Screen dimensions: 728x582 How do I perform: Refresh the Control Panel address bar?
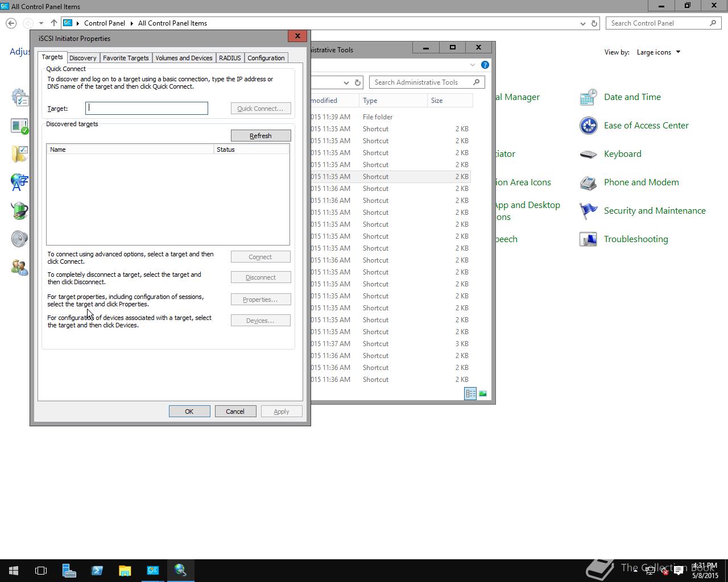(x=594, y=23)
